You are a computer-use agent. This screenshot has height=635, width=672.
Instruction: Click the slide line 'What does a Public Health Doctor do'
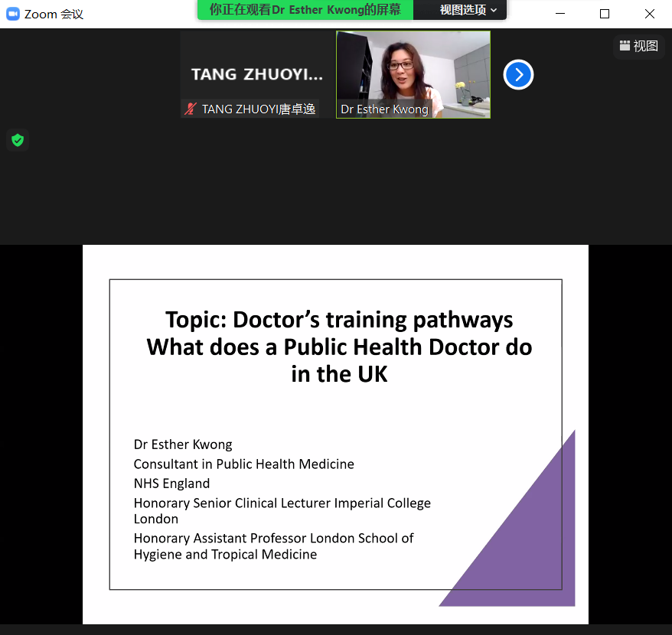point(339,347)
